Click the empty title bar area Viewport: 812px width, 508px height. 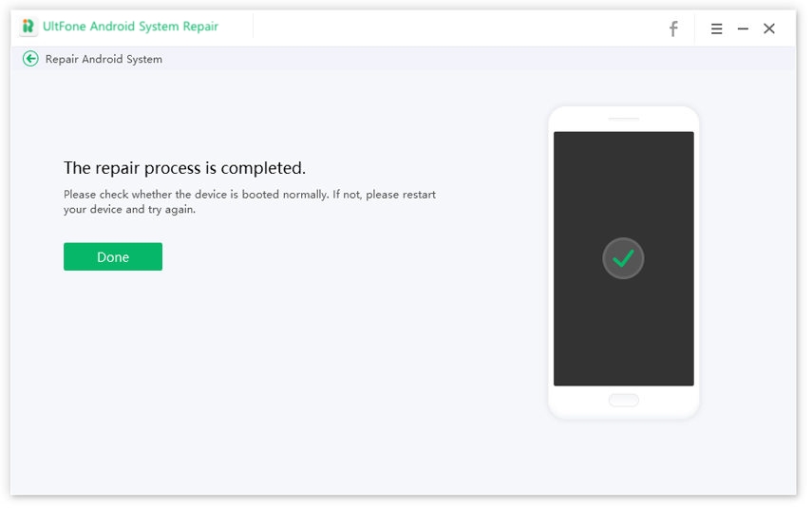click(456, 28)
